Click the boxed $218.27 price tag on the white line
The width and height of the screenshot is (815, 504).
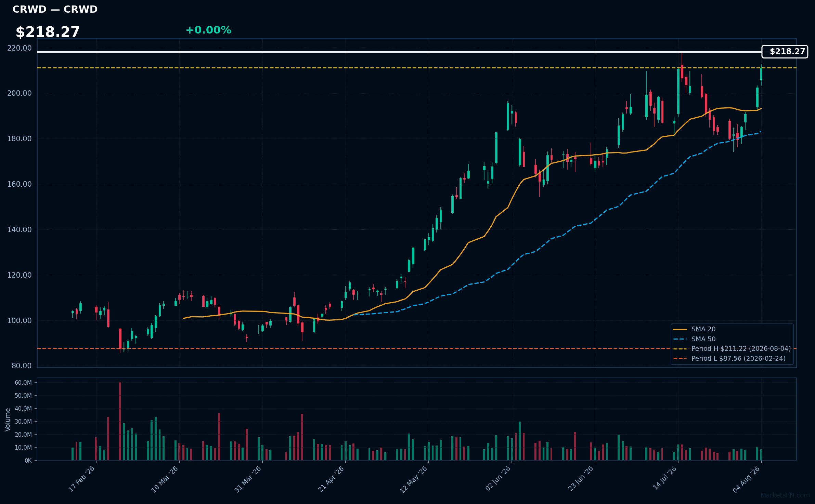coord(785,52)
